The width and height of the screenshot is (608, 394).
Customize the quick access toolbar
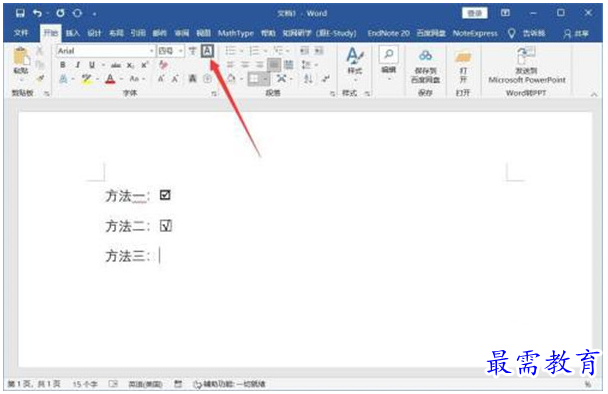pos(94,15)
